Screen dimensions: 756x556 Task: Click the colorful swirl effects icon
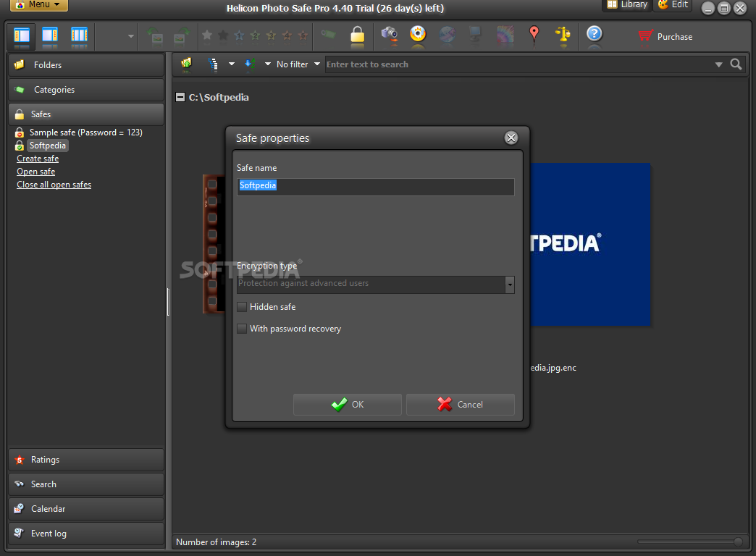tap(505, 34)
